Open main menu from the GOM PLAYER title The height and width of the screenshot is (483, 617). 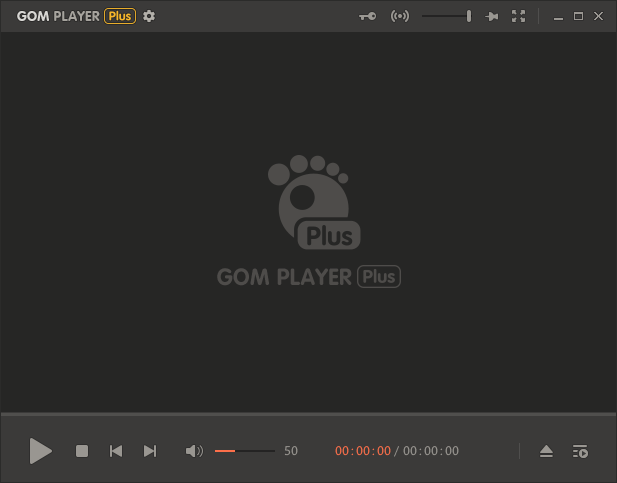58,16
